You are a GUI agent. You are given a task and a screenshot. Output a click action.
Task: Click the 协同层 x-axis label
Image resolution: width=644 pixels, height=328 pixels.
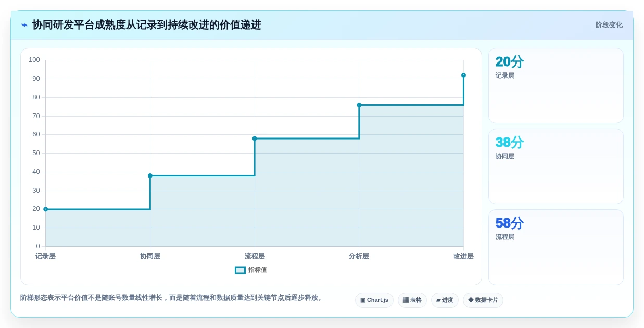click(150, 256)
